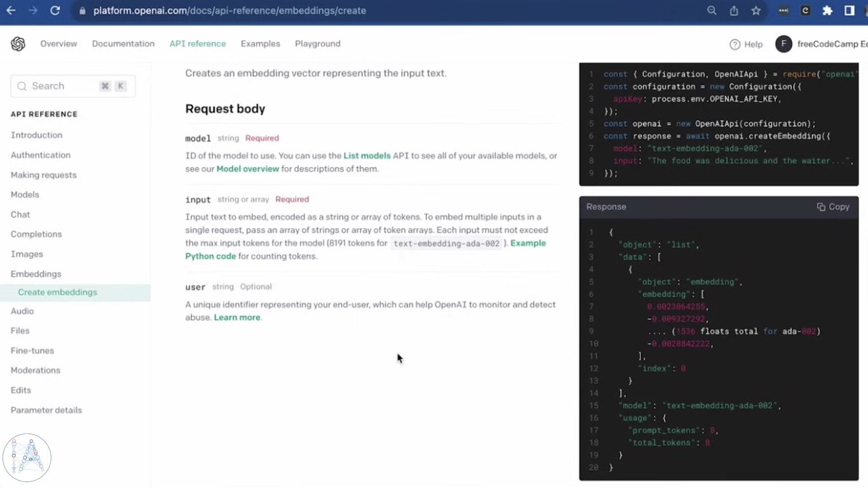Click the inline text-embedding-ada-002 code tag

coord(446,244)
